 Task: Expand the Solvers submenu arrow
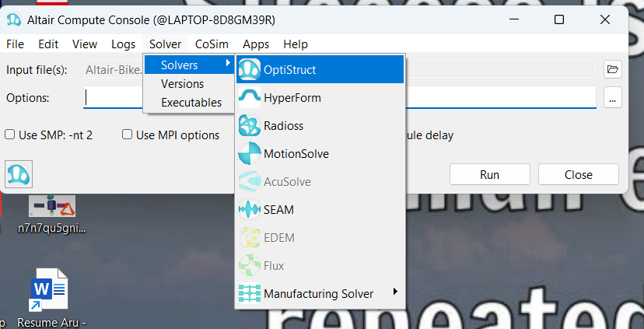228,63
